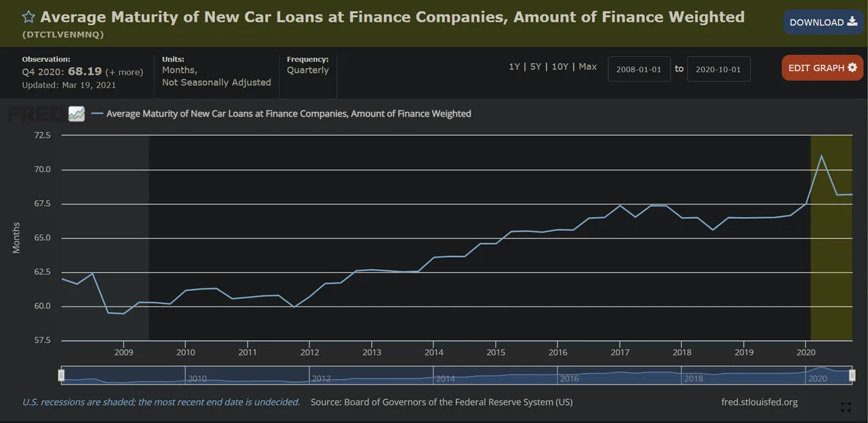Click the graph title heading
868x423 pixels.
tap(393, 17)
